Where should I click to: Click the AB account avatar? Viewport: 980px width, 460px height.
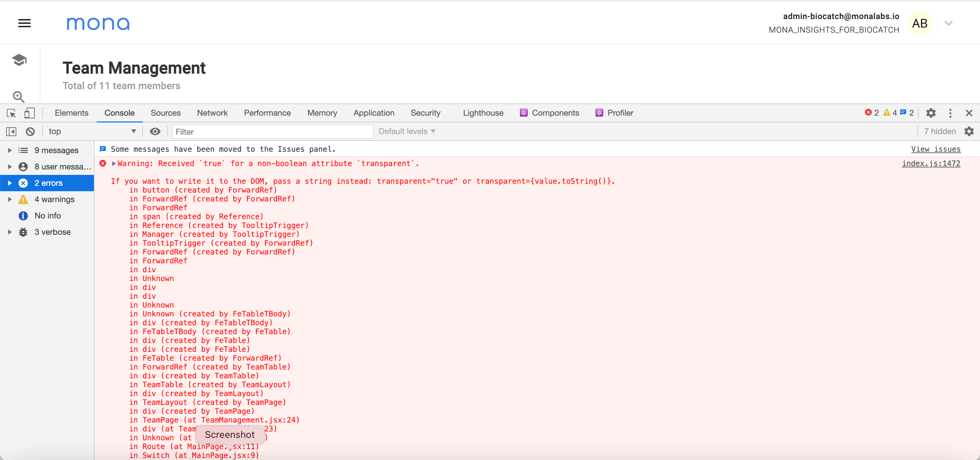pyautogui.click(x=921, y=23)
